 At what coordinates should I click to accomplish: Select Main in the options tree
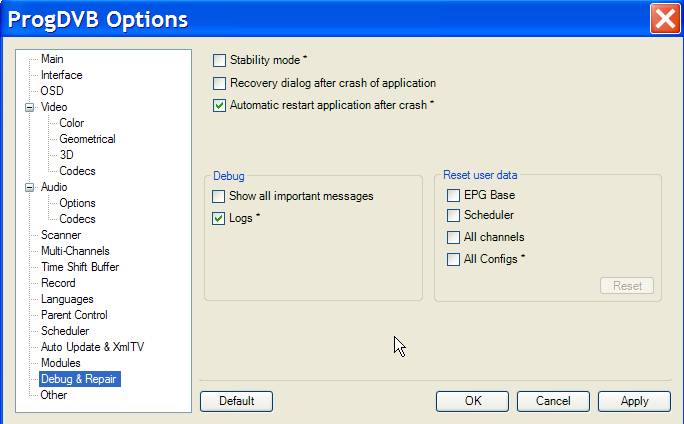(x=52, y=59)
